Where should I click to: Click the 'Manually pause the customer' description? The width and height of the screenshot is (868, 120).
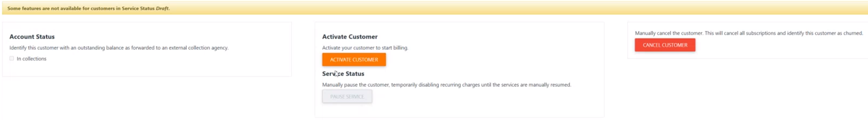tap(446, 85)
